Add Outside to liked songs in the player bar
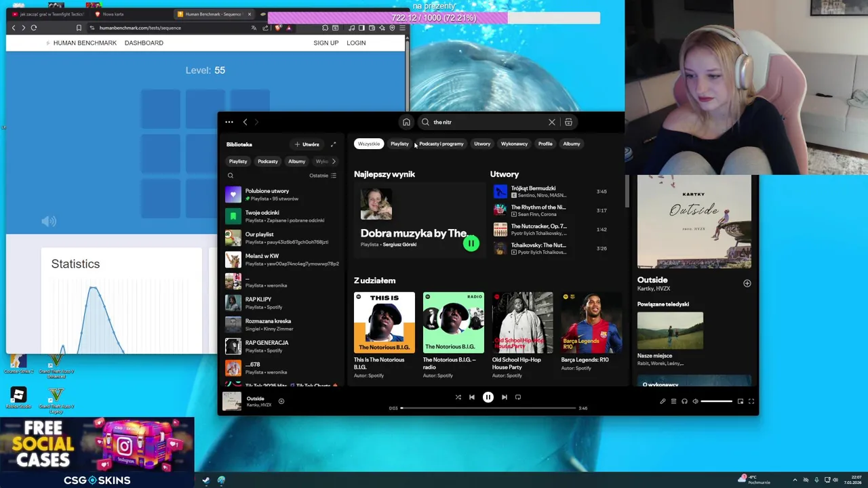This screenshot has height=488, width=868. [281, 401]
